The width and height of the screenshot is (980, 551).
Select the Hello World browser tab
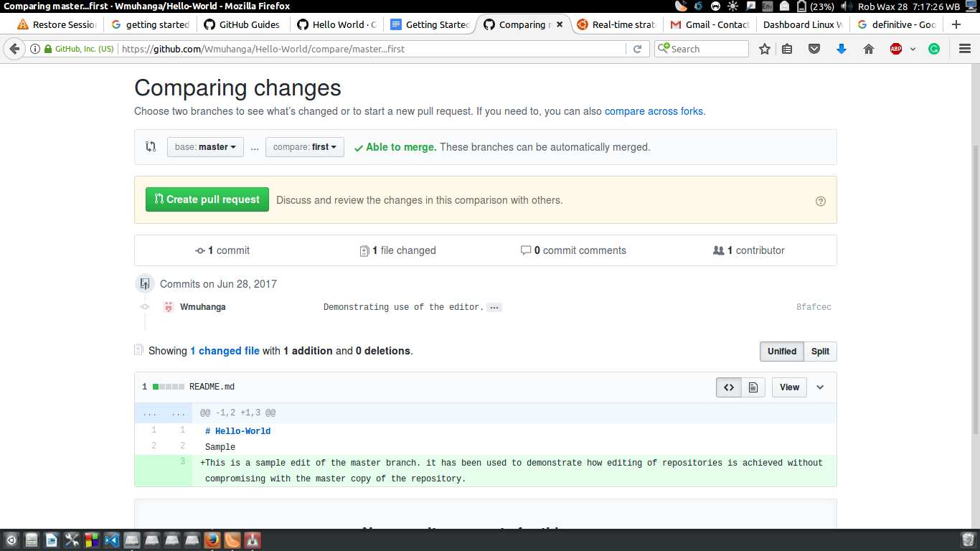[x=336, y=24]
